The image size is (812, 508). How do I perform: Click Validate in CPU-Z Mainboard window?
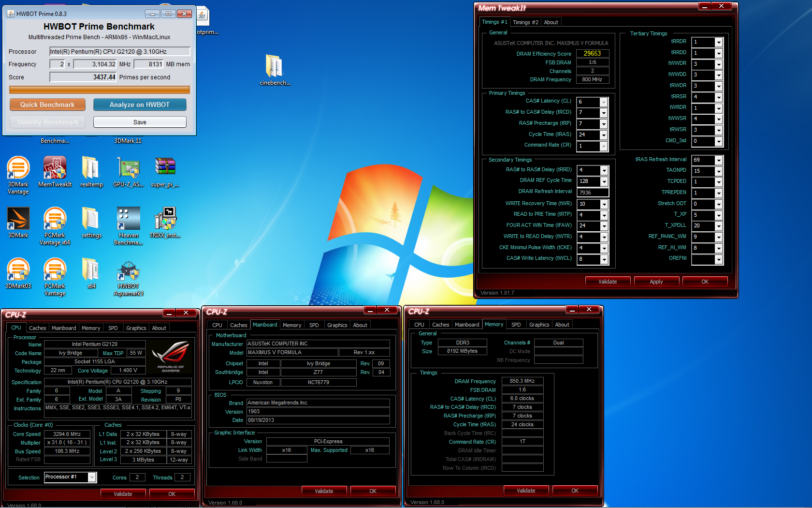[x=324, y=491]
